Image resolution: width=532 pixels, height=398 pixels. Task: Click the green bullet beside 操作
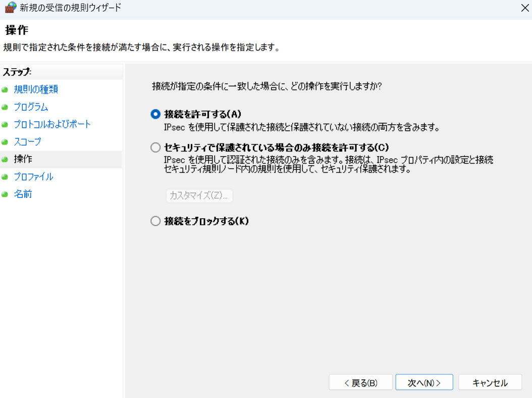pyautogui.click(x=5, y=159)
